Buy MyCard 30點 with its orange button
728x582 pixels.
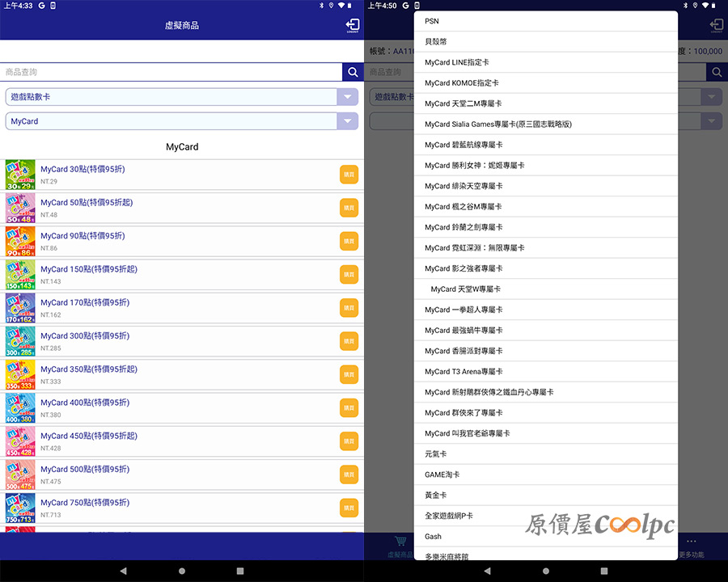pyautogui.click(x=349, y=175)
